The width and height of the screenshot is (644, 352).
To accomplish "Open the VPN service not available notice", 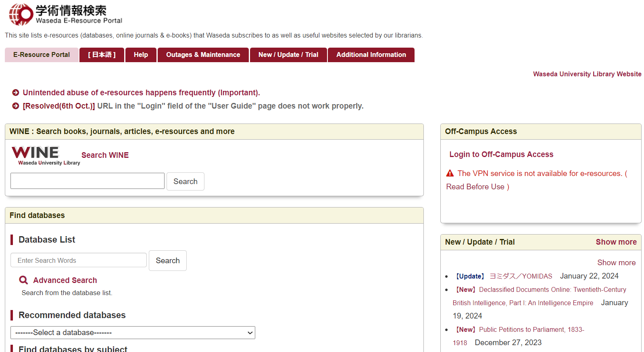I will 536,180.
